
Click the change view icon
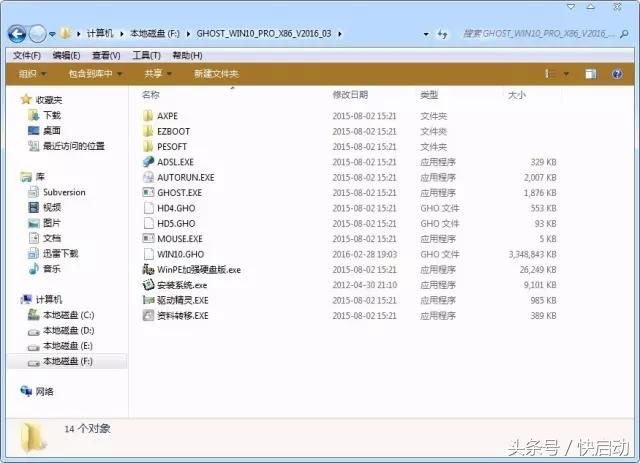(x=550, y=74)
